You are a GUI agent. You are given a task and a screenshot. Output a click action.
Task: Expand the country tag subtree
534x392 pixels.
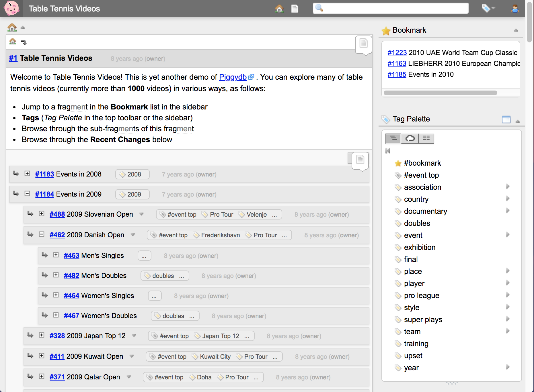coord(508,199)
